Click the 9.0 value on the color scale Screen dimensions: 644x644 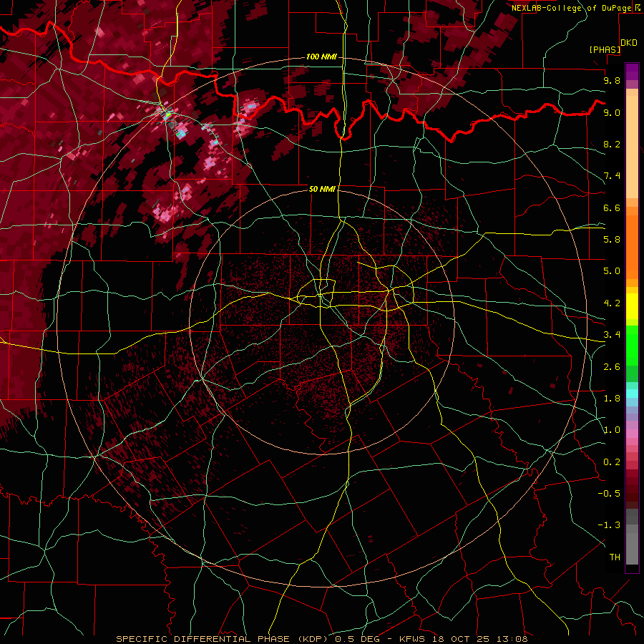click(612, 112)
